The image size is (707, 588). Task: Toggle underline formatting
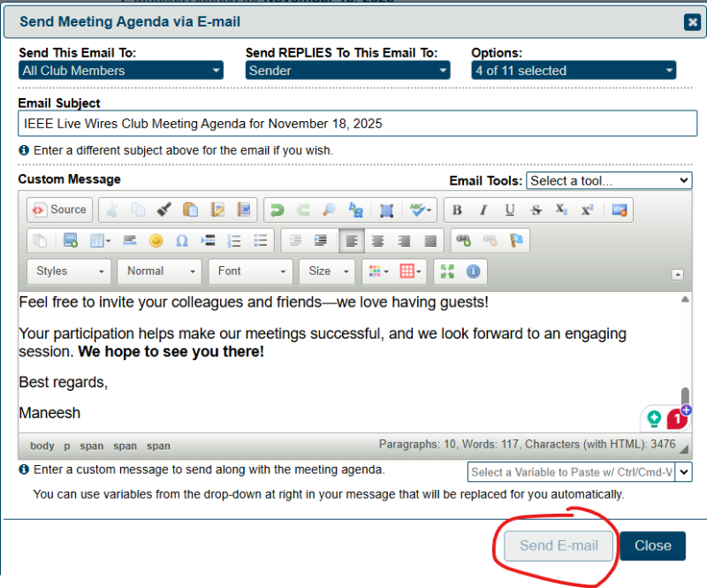pyautogui.click(x=510, y=210)
